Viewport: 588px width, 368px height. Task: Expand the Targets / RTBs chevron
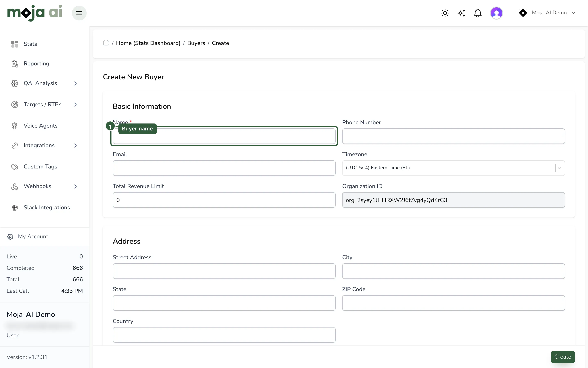[x=76, y=105]
